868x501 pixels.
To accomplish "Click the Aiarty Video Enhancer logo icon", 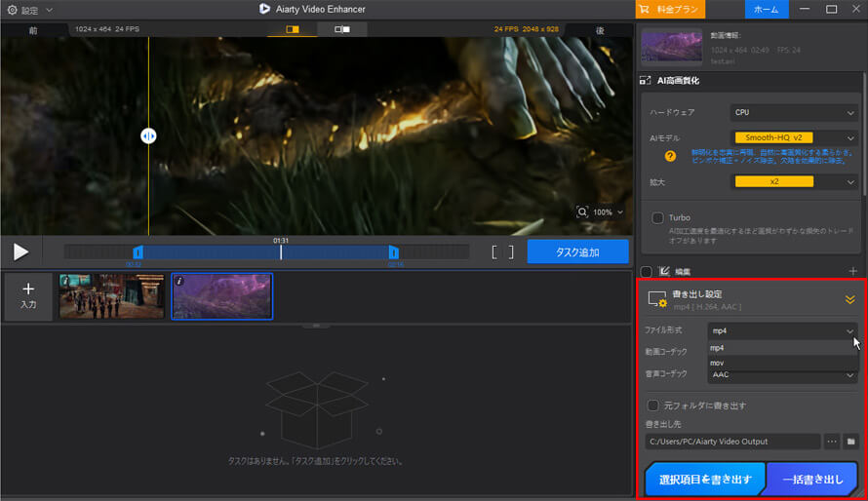I will click(x=264, y=9).
